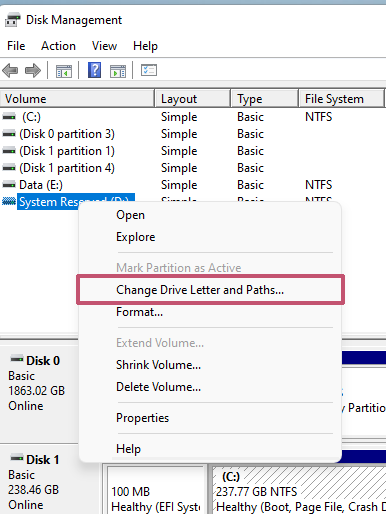Viewport: 386px width, 514px height.
Task: Choose Open from the context menu
Action: [x=210, y=215]
